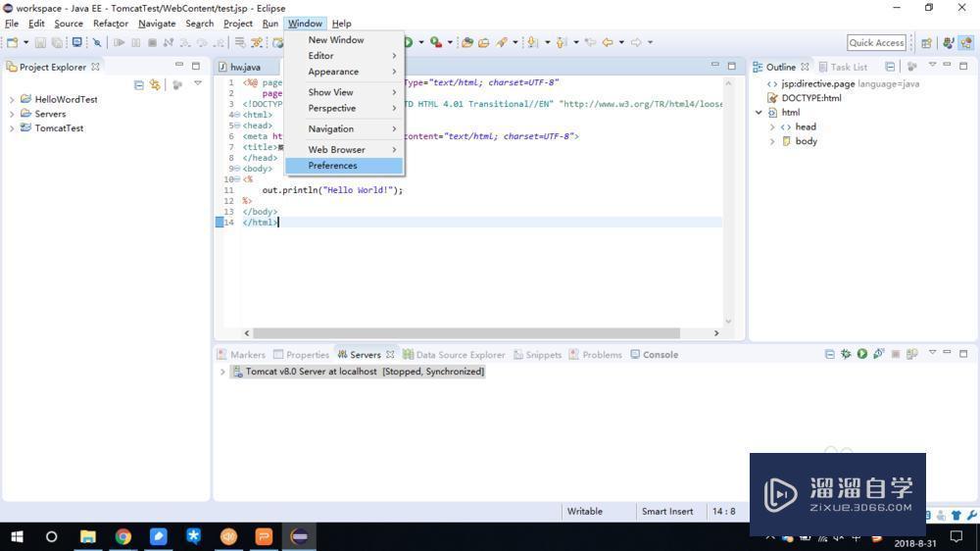Expand the TomcatTest project node
The width and height of the screenshot is (980, 551).
(12, 127)
